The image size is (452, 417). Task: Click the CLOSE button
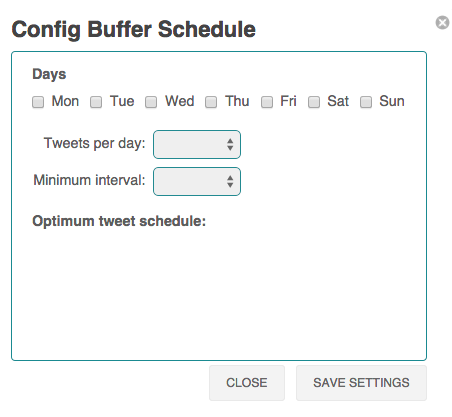[x=247, y=383]
